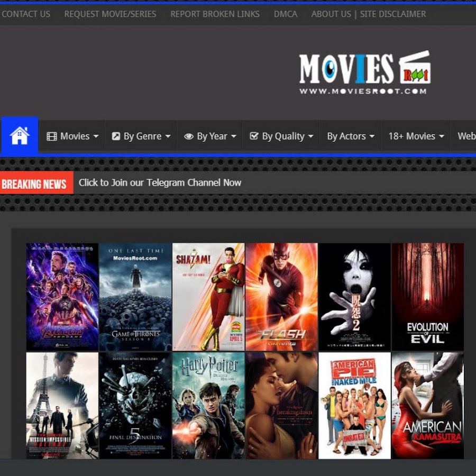Open the Final Destination 5 poster
The image size is (476, 476).
[135, 405]
